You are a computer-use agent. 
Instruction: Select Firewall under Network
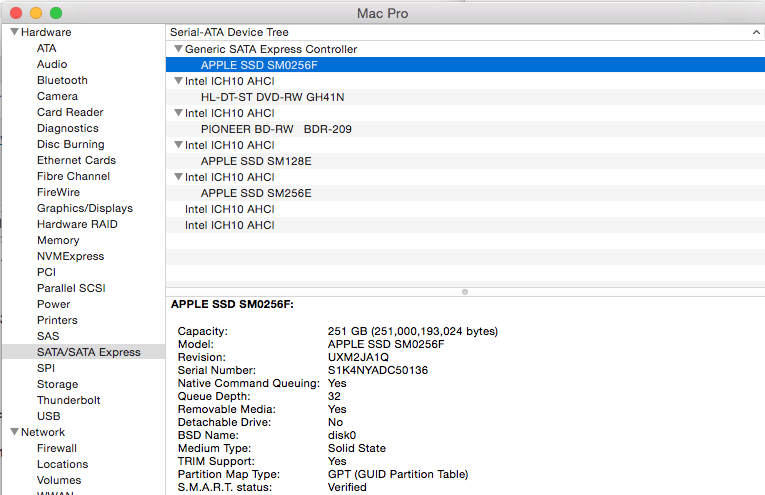pos(57,448)
